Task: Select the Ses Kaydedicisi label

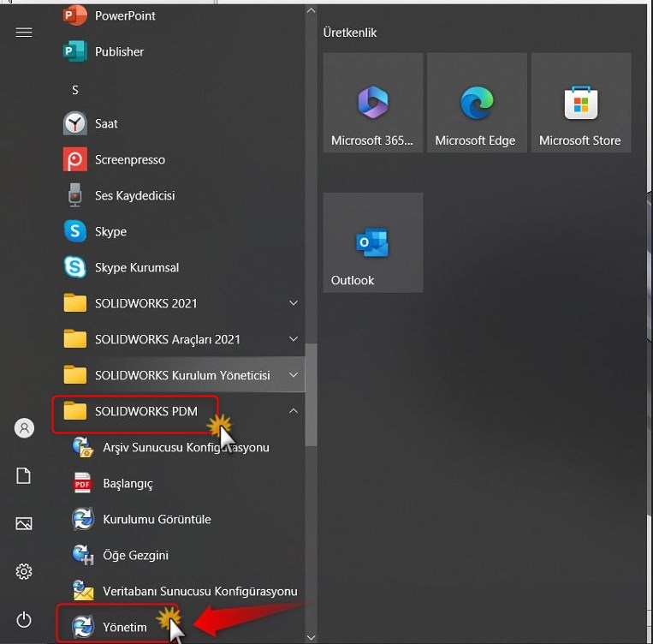Action: click(x=135, y=195)
